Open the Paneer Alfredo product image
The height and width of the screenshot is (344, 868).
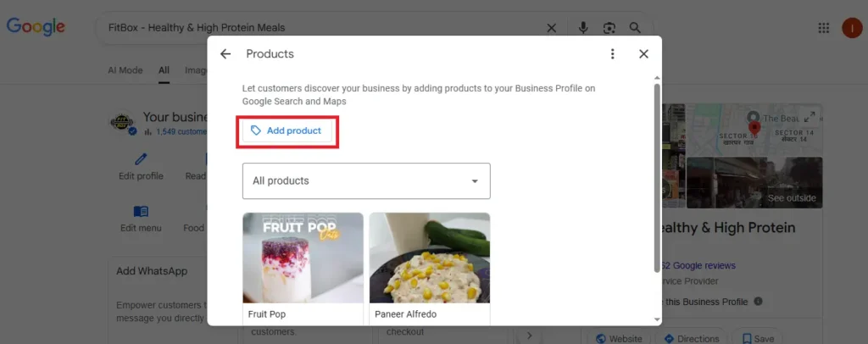430,258
